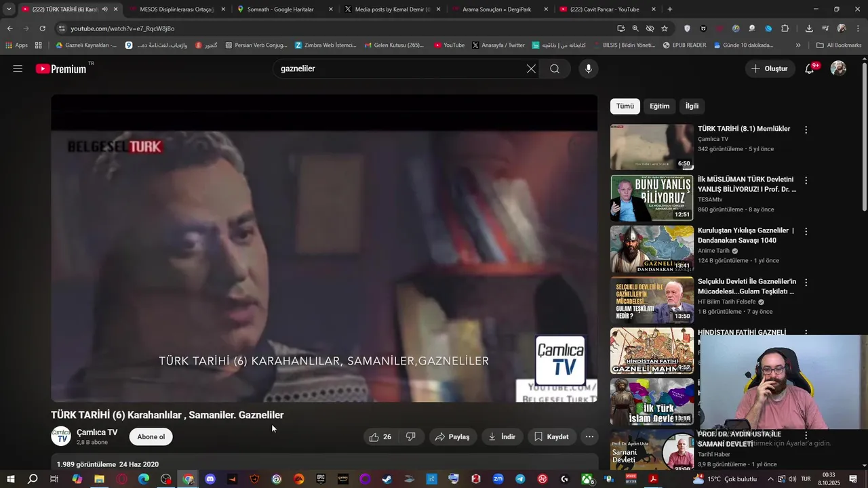868x488 pixels.
Task: Mute the playing tab's speaker icon
Action: (x=104, y=9)
